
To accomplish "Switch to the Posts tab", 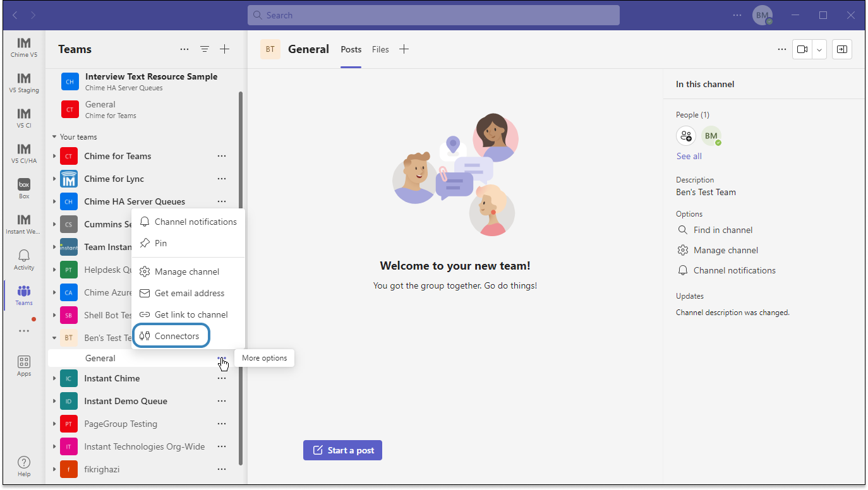I will tap(351, 49).
